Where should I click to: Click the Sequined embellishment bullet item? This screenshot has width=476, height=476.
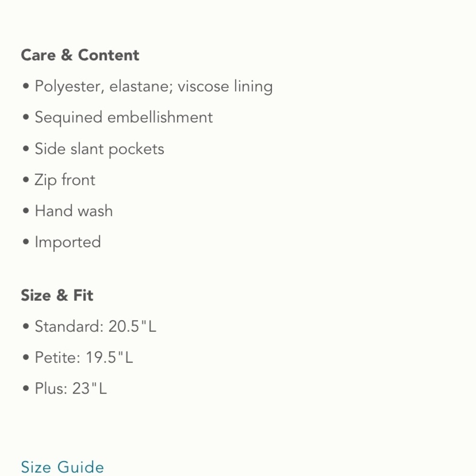click(x=124, y=118)
